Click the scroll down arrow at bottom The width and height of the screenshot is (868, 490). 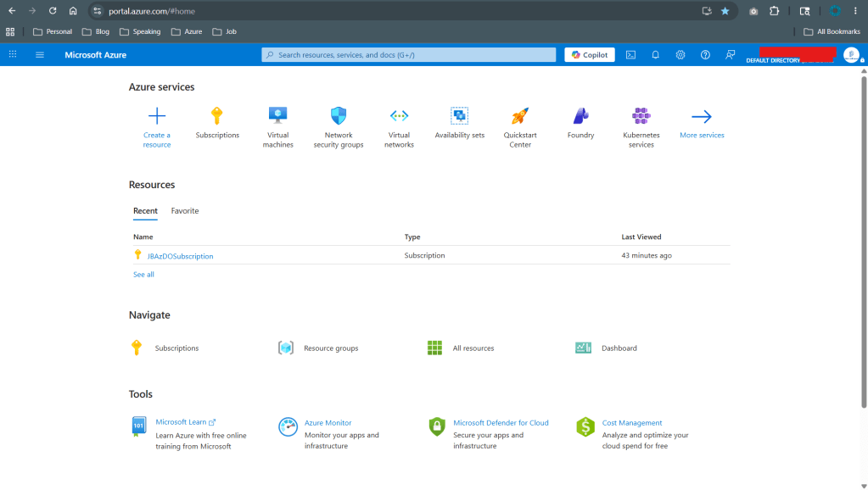(864, 486)
